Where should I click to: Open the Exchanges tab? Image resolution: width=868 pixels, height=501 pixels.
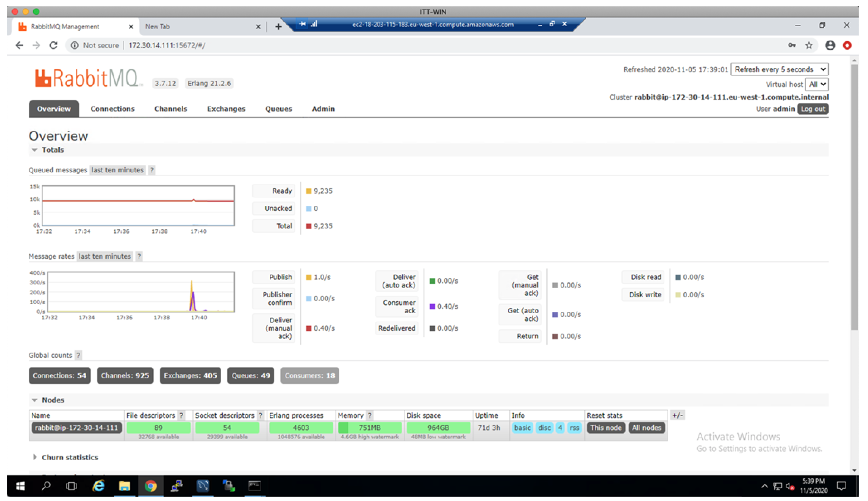(x=226, y=109)
